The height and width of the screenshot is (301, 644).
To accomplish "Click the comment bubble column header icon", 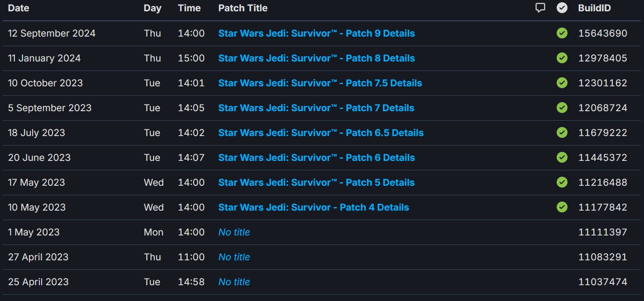I will pos(540,8).
